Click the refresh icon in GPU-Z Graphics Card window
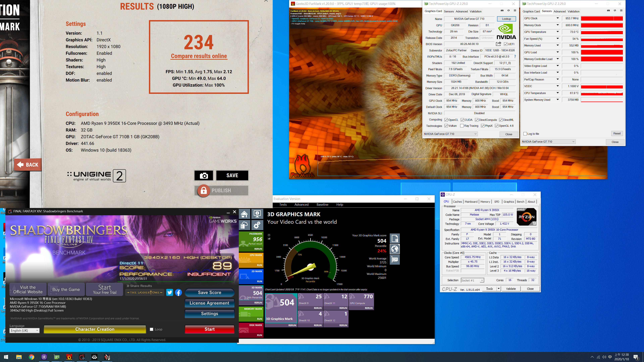The width and height of the screenshot is (644, 362). [508, 11]
